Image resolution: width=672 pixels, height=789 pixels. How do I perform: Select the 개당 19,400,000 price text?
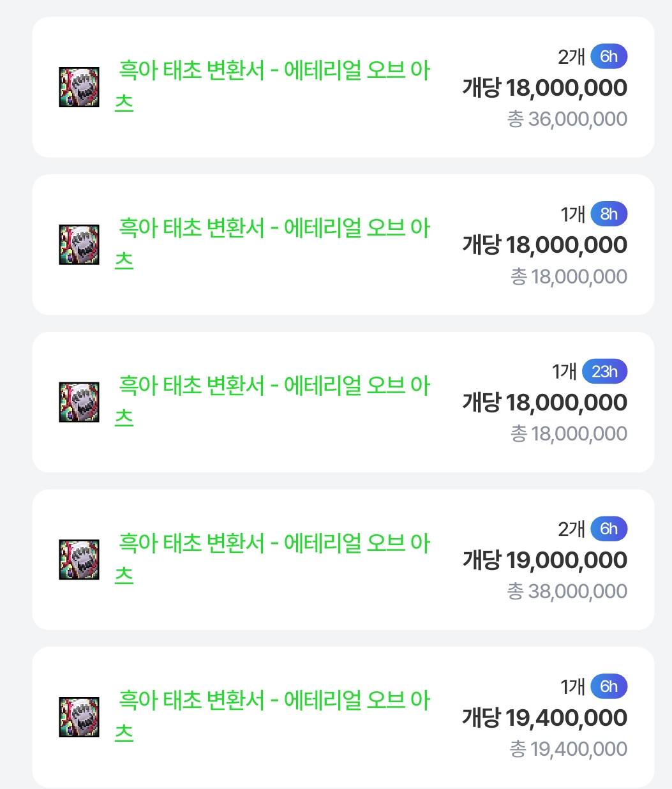click(544, 718)
